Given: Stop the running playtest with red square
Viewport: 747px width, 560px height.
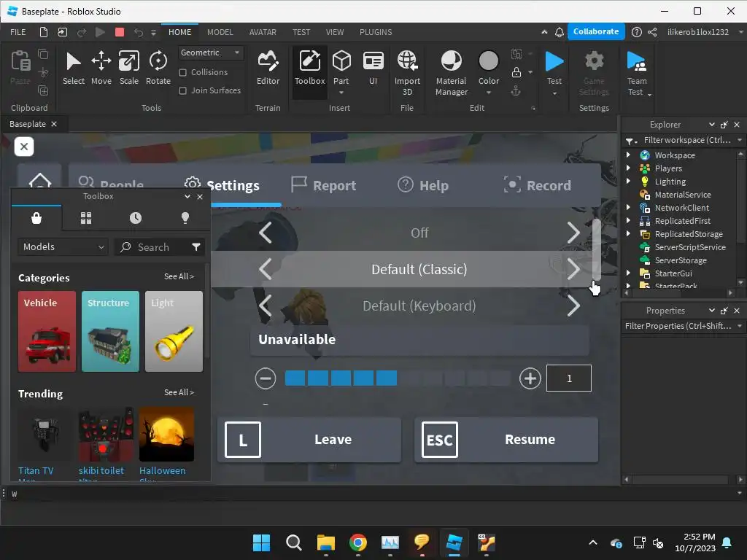Looking at the screenshot, I should coord(120,32).
